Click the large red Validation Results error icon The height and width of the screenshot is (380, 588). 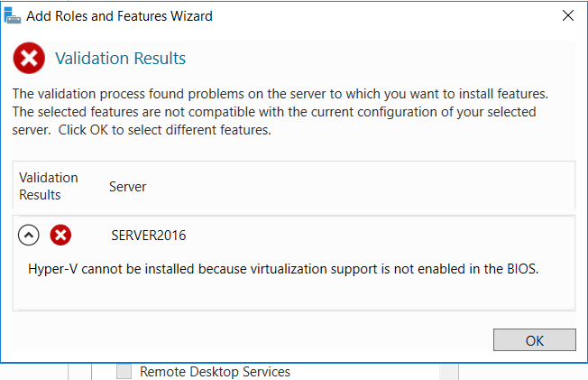[x=29, y=58]
